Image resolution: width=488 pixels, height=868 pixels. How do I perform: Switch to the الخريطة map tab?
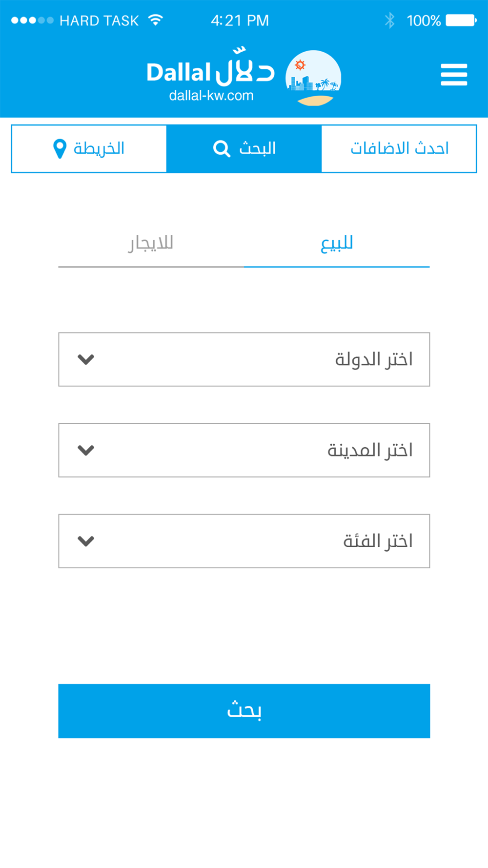(x=89, y=148)
